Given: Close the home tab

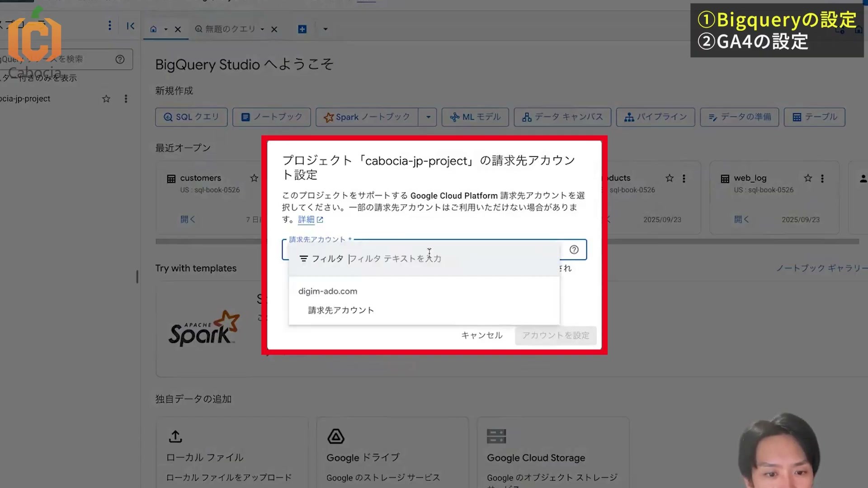Looking at the screenshot, I should [178, 29].
